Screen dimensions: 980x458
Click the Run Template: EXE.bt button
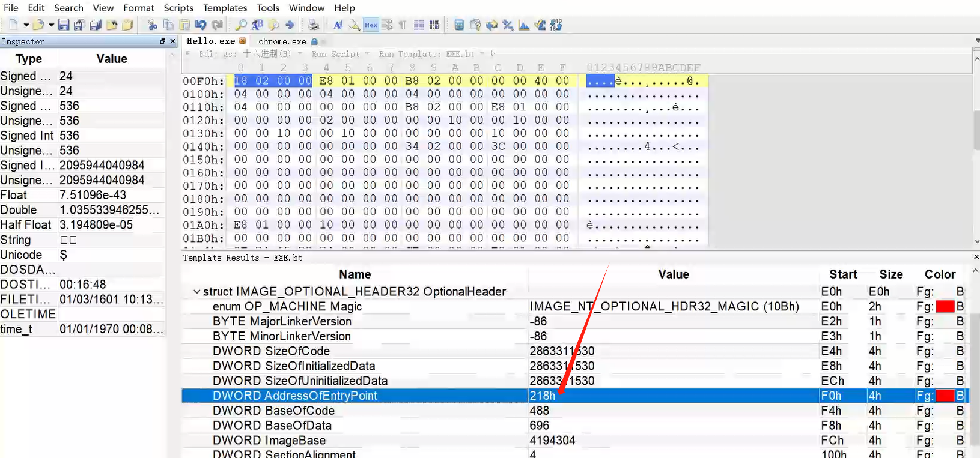click(x=427, y=54)
